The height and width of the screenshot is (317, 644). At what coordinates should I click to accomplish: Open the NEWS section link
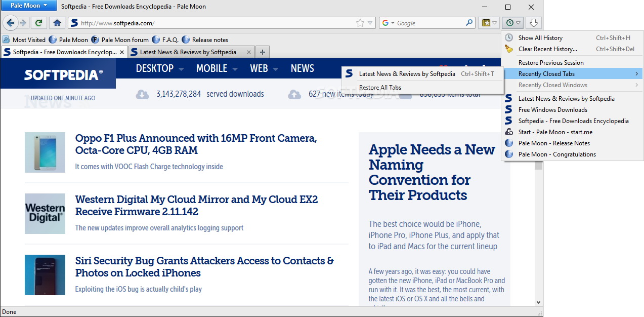303,68
